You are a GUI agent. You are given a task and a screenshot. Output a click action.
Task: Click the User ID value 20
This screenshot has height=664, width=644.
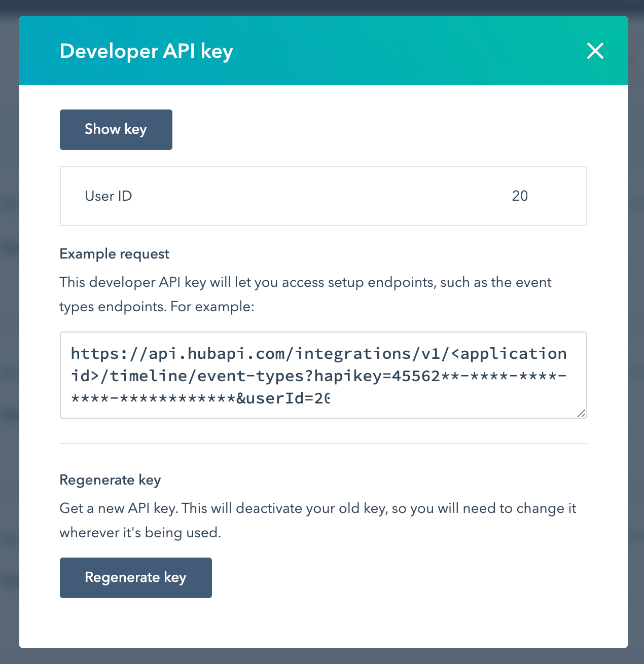coord(520,196)
